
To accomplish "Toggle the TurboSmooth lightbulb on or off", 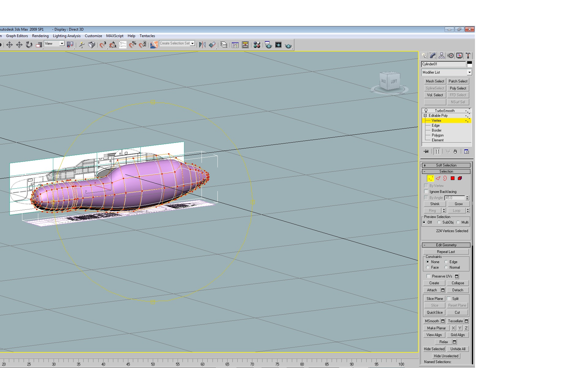I will (x=426, y=111).
